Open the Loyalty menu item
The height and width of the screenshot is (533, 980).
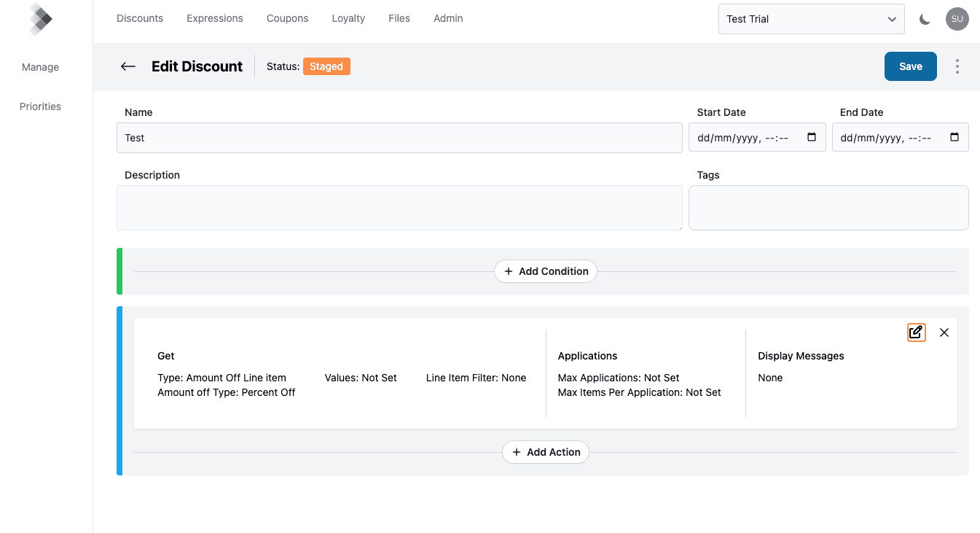pyautogui.click(x=348, y=18)
